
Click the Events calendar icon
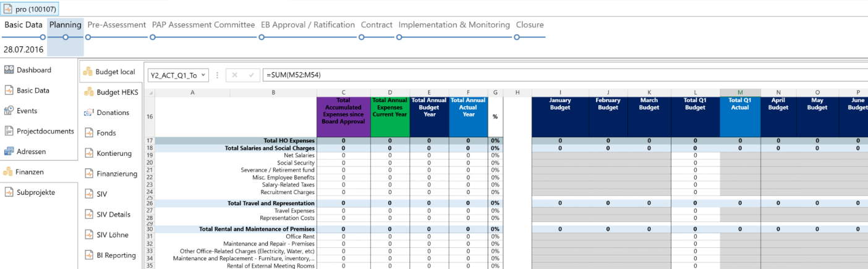pyautogui.click(x=9, y=111)
